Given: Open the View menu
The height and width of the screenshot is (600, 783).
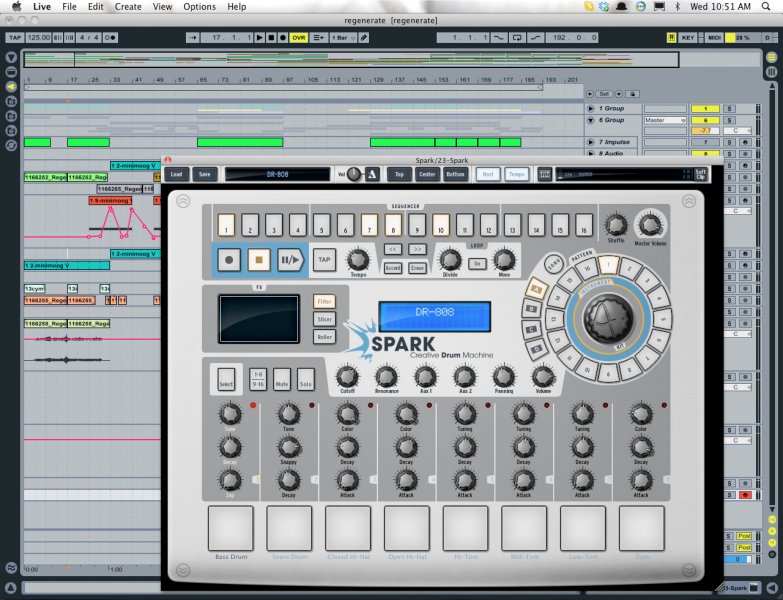Looking at the screenshot, I should 162,6.
